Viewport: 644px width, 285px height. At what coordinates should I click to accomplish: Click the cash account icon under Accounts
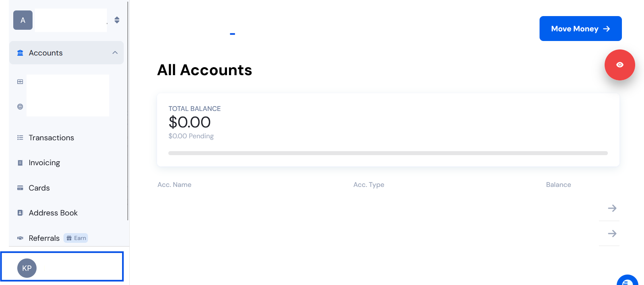pyautogui.click(x=20, y=82)
